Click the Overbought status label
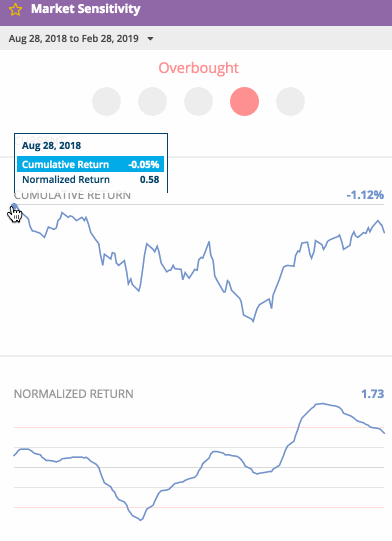This screenshot has height=541, width=392. click(198, 68)
